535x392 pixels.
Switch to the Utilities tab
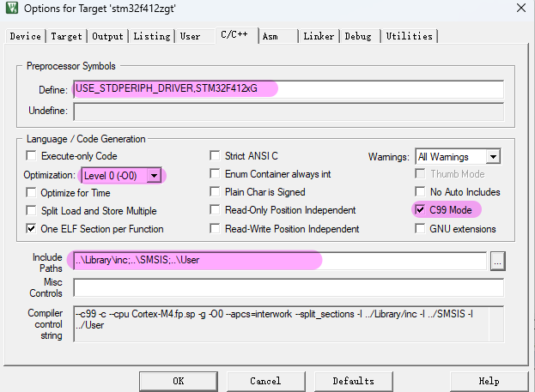[409, 36]
